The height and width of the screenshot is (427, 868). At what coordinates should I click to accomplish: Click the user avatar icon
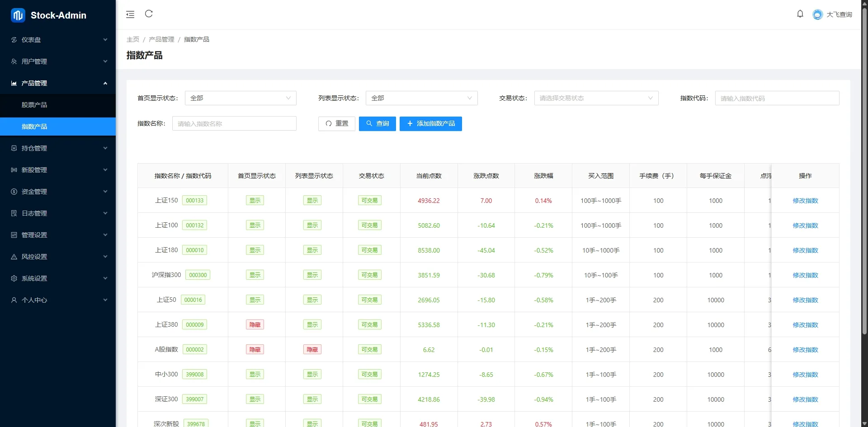[817, 14]
